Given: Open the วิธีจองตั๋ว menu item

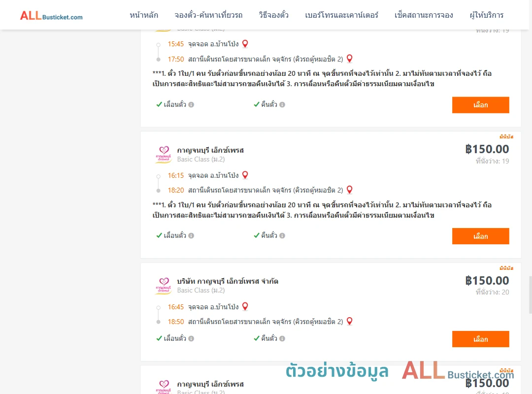Looking at the screenshot, I should pyautogui.click(x=273, y=15).
